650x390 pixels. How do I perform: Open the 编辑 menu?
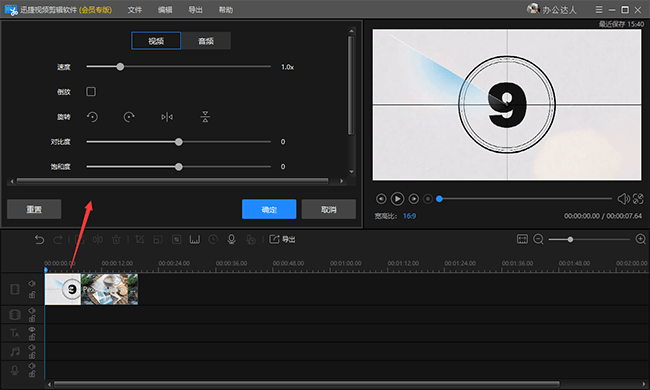pyautogui.click(x=165, y=10)
